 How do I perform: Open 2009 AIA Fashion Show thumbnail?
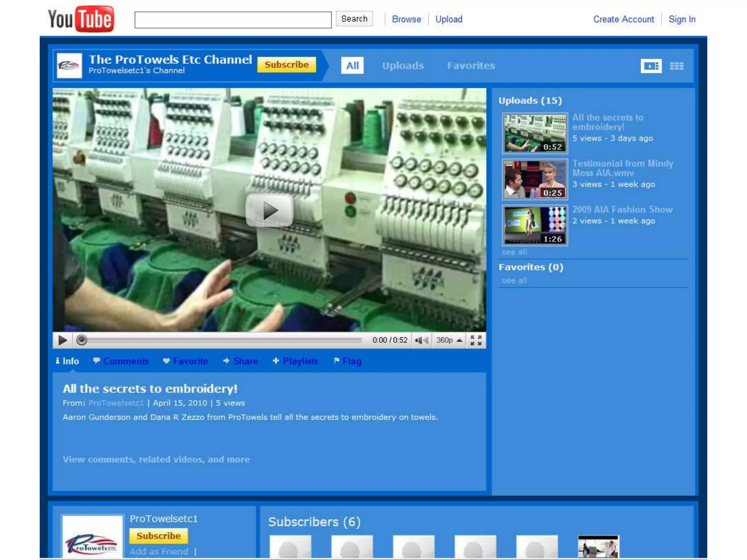[535, 225]
